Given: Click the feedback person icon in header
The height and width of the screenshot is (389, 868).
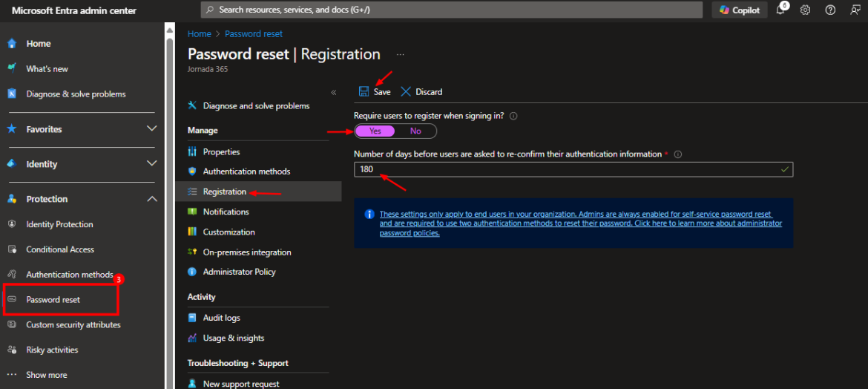Looking at the screenshot, I should point(855,10).
